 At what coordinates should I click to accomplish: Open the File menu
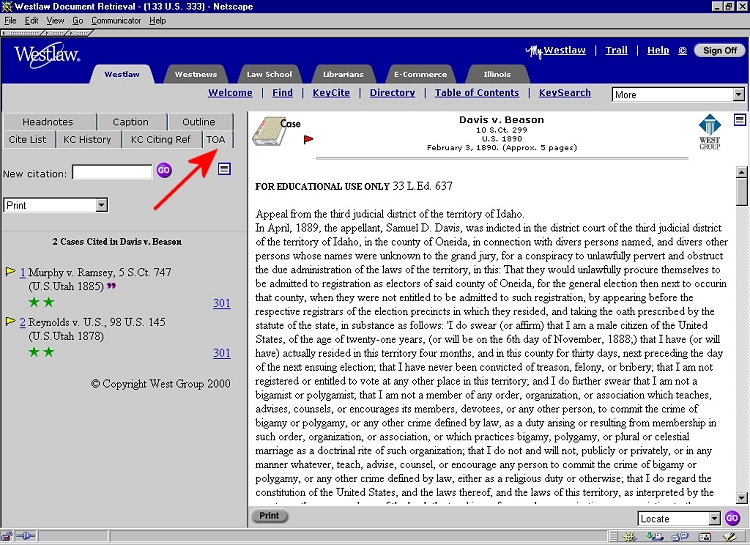pos(10,21)
